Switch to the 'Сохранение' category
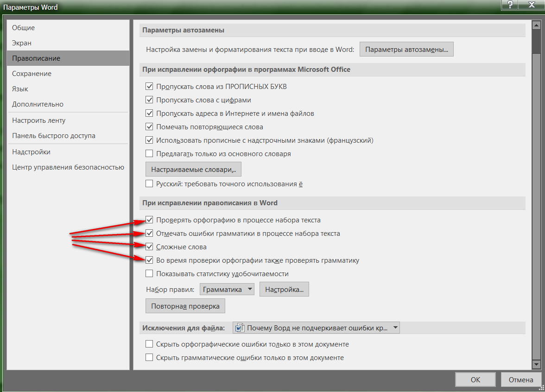This screenshot has width=545, height=392. point(32,74)
